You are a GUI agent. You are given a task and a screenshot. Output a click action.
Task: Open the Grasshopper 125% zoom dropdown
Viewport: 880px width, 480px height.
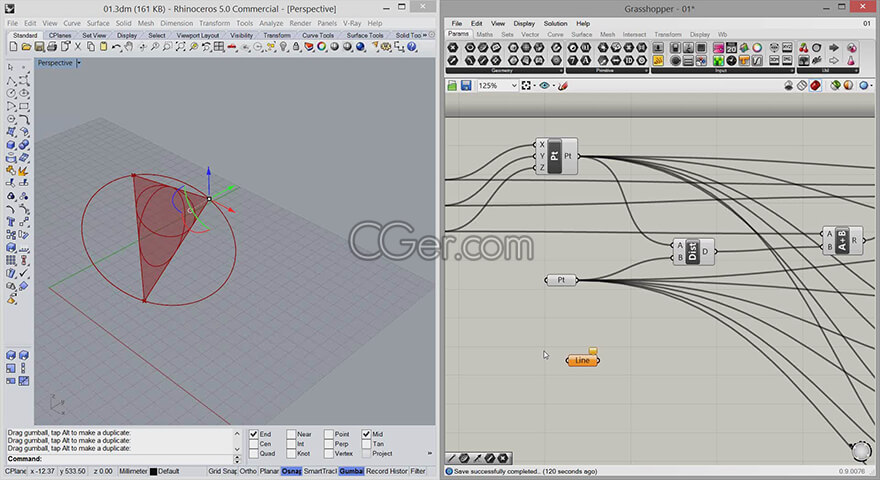click(514, 85)
